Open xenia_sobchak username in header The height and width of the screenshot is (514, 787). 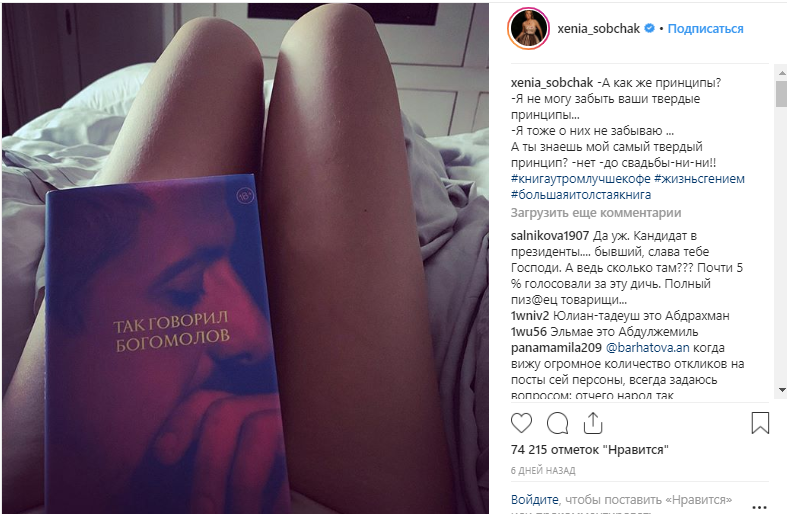pos(598,29)
